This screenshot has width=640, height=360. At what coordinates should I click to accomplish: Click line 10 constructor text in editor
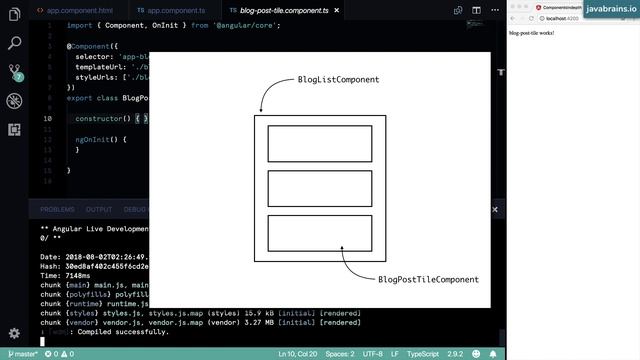click(x=111, y=119)
